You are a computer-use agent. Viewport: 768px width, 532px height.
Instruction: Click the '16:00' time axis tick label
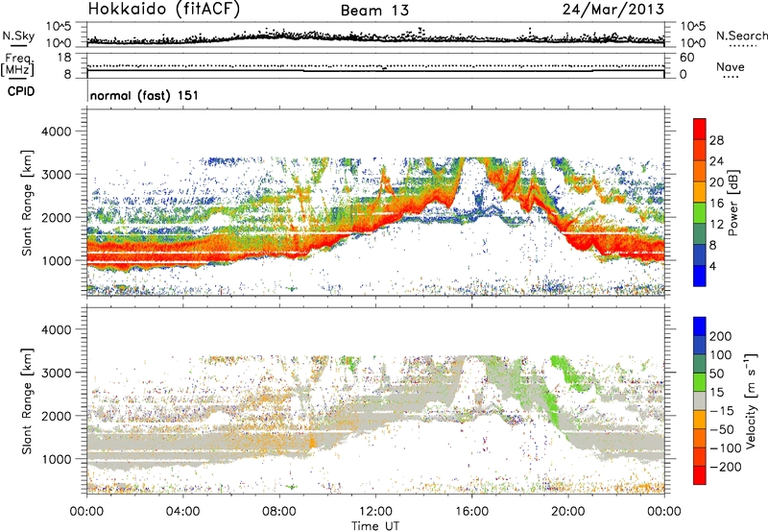[x=472, y=512]
